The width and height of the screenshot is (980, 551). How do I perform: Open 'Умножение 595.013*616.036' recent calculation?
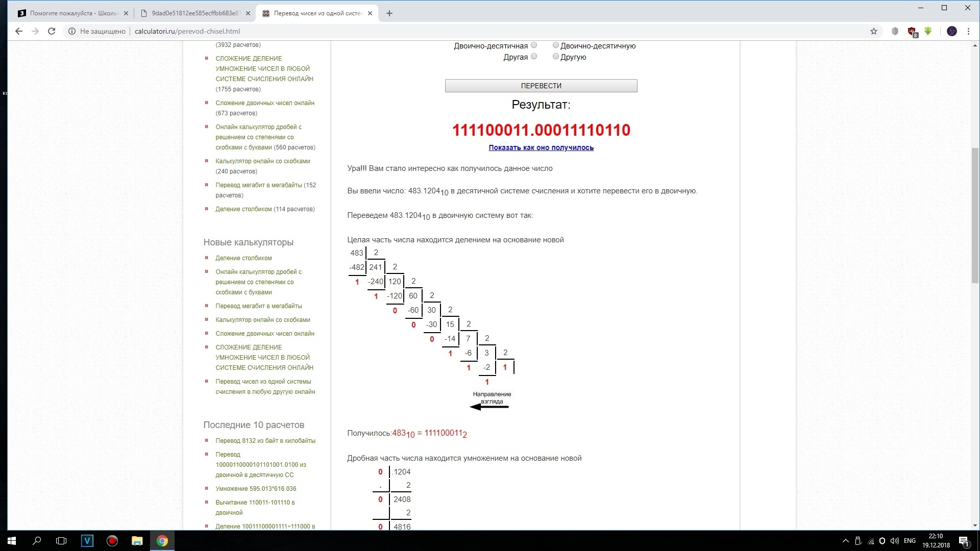coord(256,489)
